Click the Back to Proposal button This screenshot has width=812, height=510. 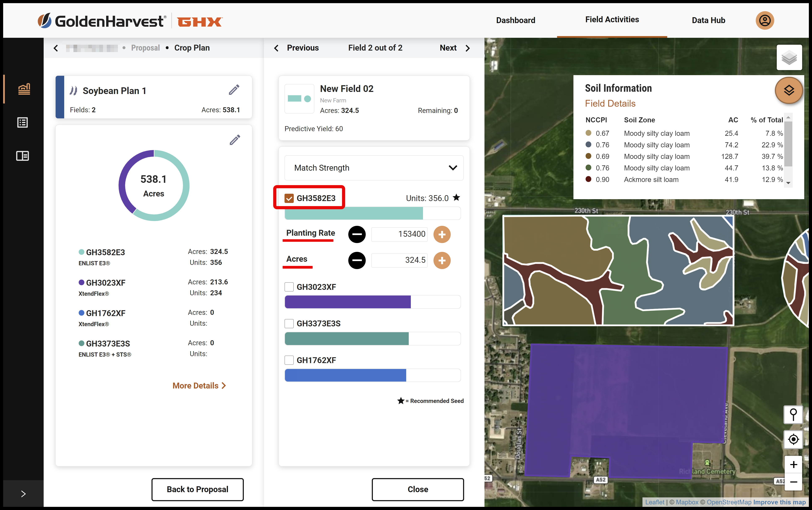(198, 489)
